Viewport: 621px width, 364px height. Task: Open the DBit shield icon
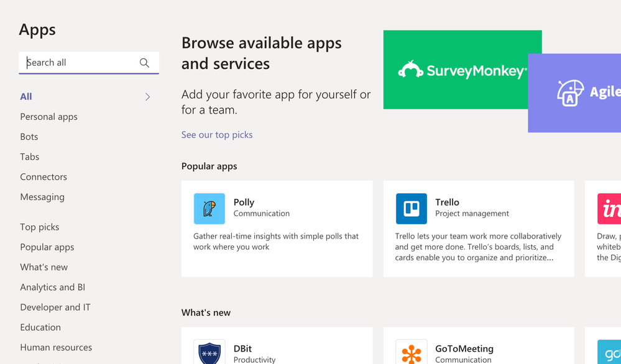click(x=209, y=352)
